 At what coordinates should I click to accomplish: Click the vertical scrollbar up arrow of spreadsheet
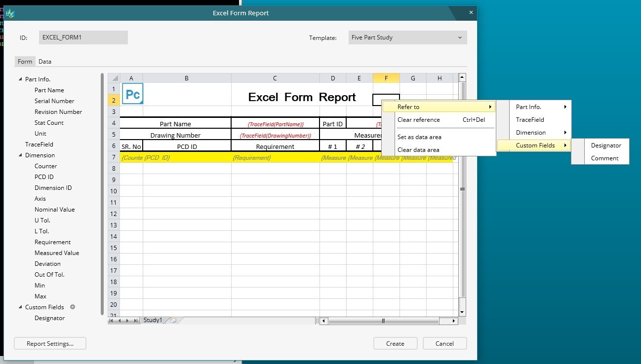(462, 77)
